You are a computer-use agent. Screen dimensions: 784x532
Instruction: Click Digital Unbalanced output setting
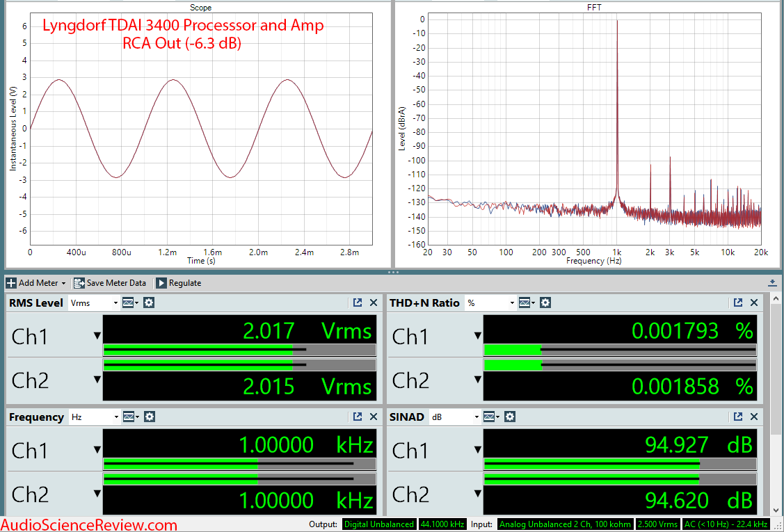[378, 524]
